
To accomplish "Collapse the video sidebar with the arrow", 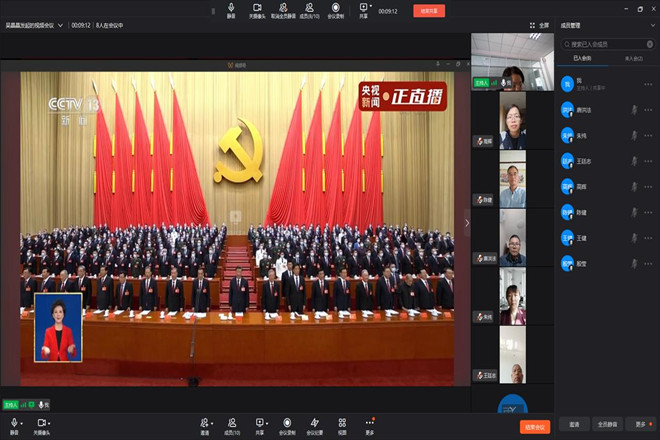I will coord(467,223).
